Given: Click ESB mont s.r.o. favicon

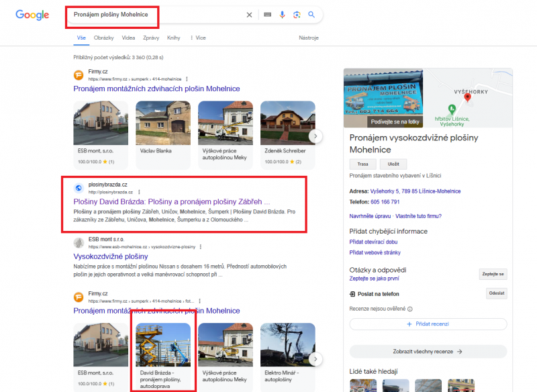Looking at the screenshot, I should (79, 243).
